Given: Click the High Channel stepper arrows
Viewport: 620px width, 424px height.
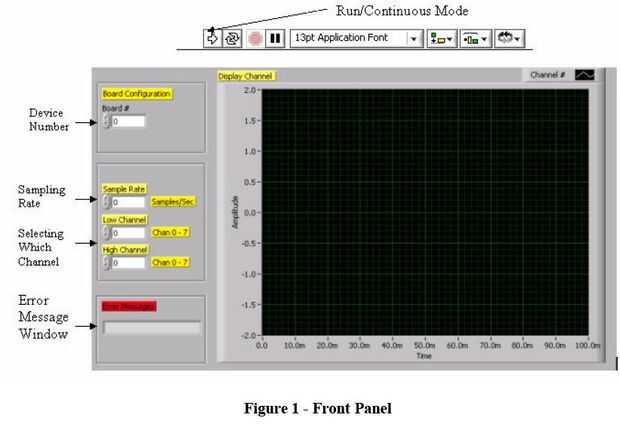Looking at the screenshot, I should (x=107, y=263).
